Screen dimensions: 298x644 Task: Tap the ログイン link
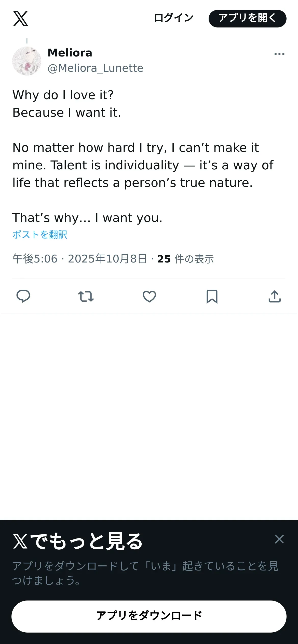point(174,18)
